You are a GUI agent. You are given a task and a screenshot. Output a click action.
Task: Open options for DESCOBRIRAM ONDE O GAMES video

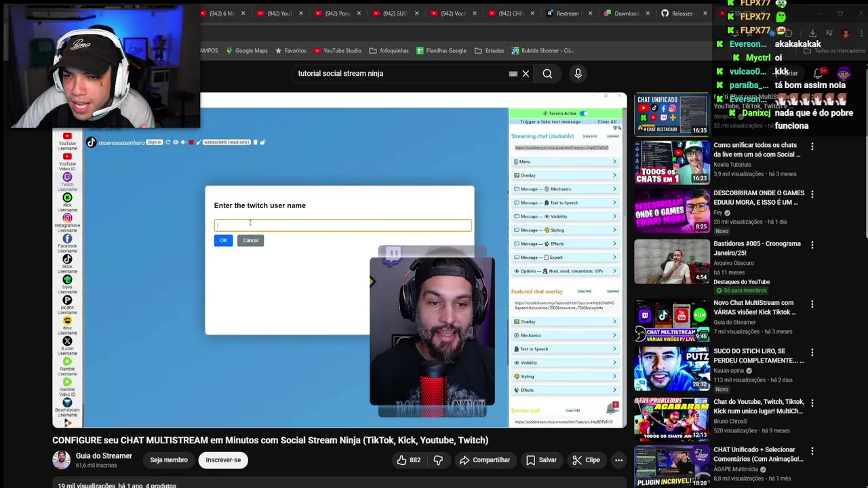pyautogui.click(x=812, y=195)
